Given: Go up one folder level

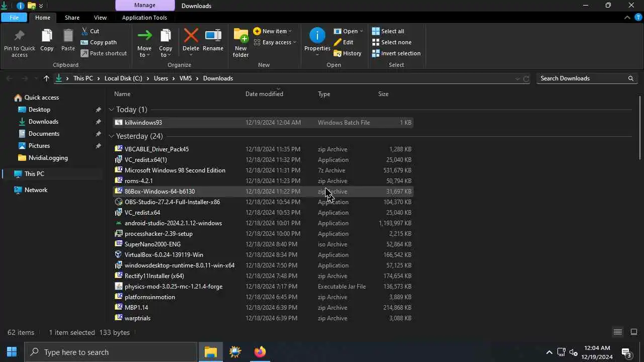Looking at the screenshot, I should 46,78.
